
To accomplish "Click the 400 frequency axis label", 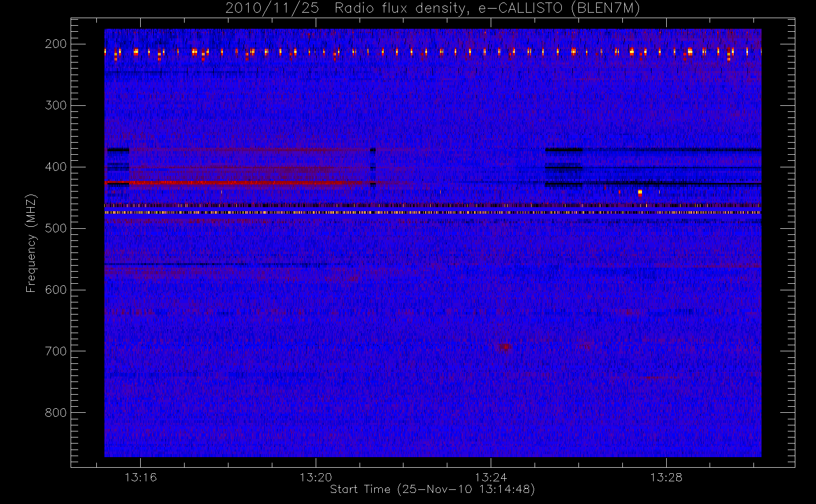I will pos(56,167).
